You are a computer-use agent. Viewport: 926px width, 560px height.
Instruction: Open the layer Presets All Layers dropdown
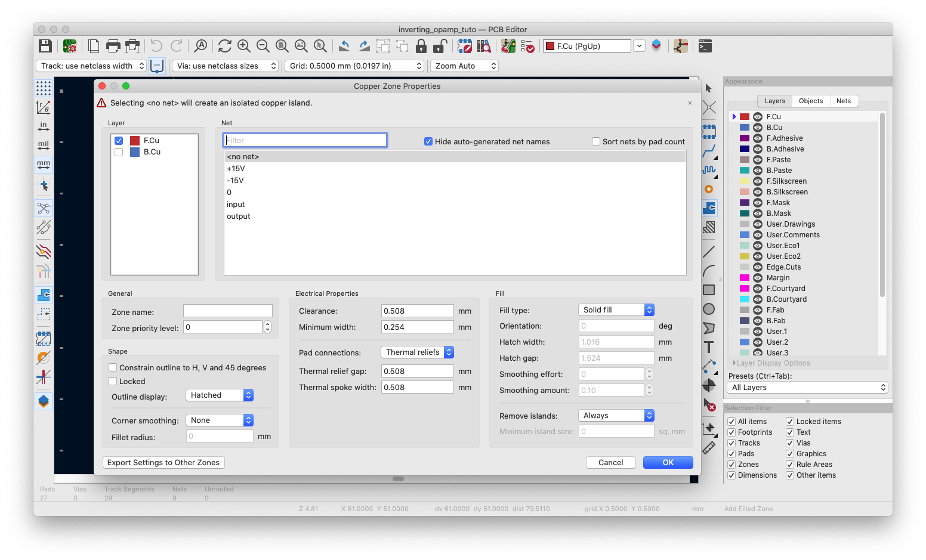(x=808, y=388)
